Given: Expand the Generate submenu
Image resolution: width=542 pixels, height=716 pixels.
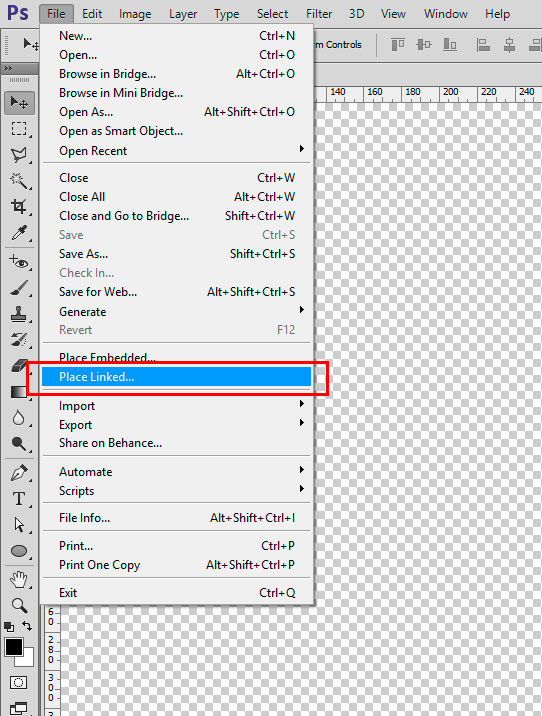Looking at the screenshot, I should tap(176, 311).
